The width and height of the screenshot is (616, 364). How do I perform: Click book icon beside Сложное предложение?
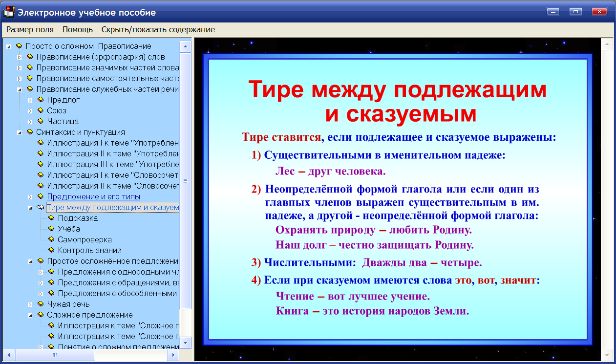(x=41, y=315)
